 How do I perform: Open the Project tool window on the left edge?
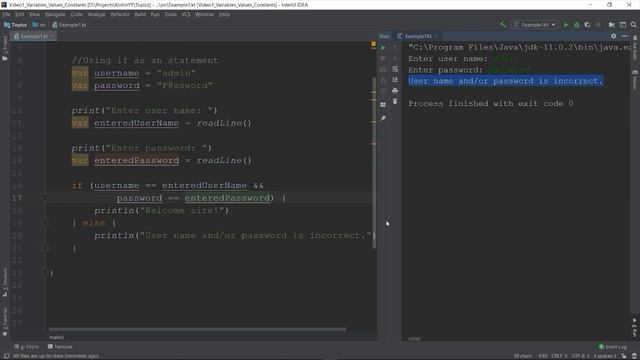point(5,48)
